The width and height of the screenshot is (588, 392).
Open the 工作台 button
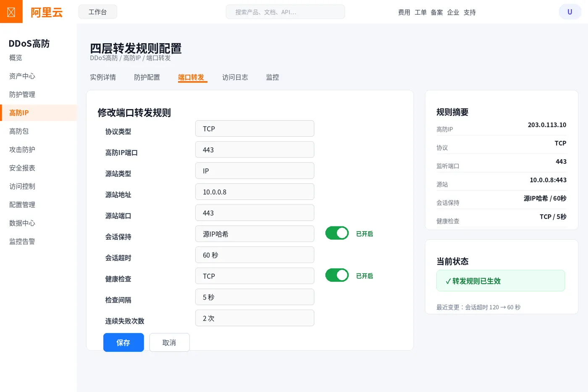(x=97, y=12)
